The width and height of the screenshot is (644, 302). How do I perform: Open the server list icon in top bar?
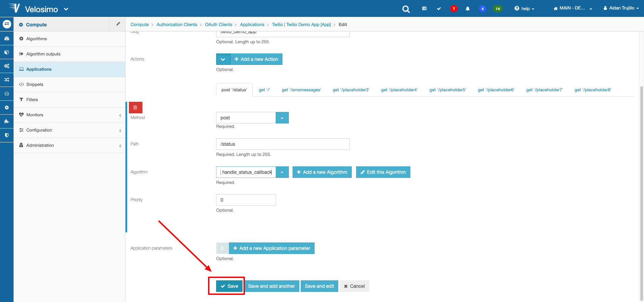point(424,8)
